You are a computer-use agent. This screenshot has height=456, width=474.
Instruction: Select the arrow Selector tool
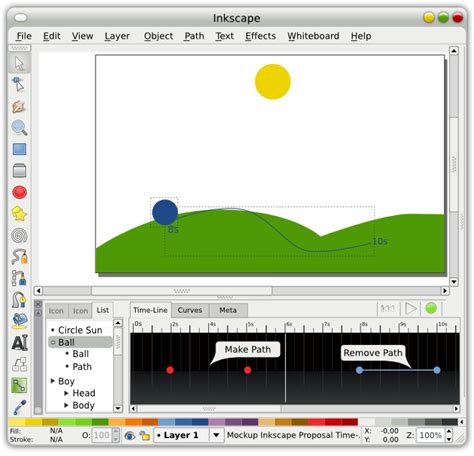(19, 64)
